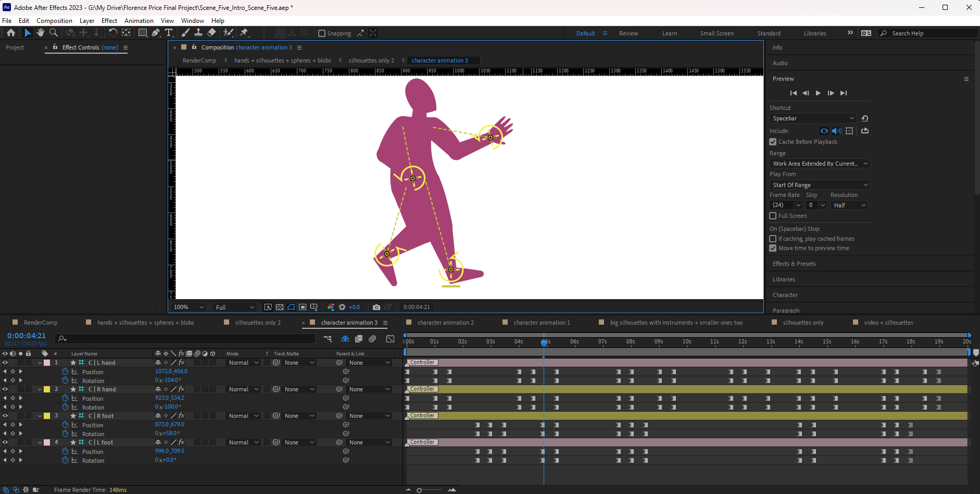Select the Selection (arrow) tool
Screen dimensions: 980x494
click(x=28, y=33)
